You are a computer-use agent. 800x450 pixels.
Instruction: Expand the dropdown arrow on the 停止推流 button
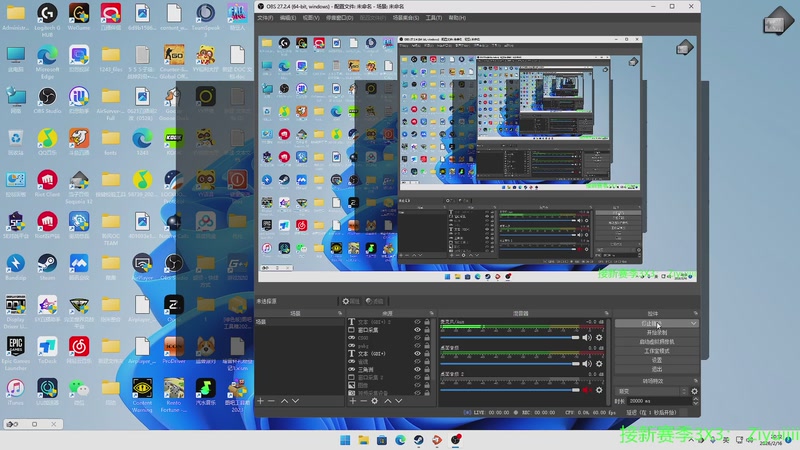tap(694, 323)
